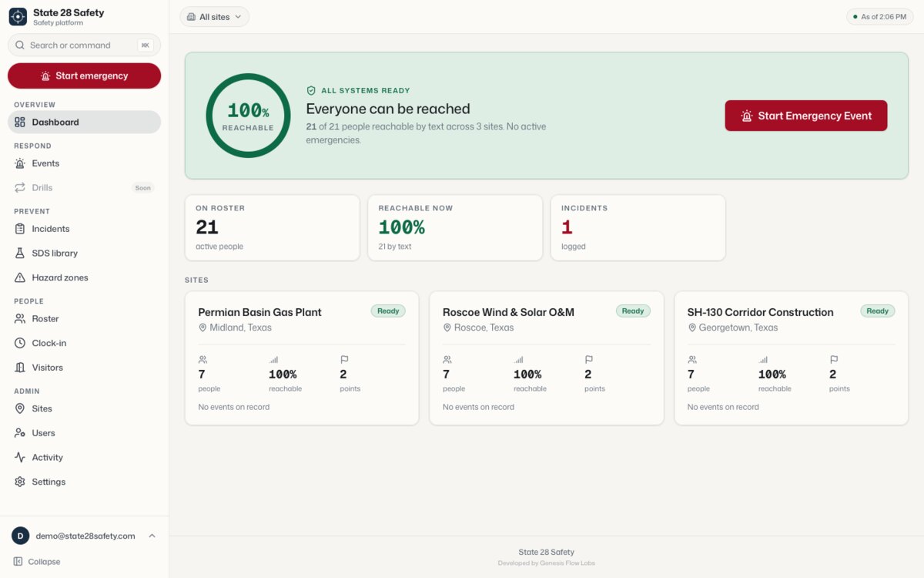The image size is (924, 578).
Task: Click the 100% reachable progress ring
Action: (x=248, y=116)
